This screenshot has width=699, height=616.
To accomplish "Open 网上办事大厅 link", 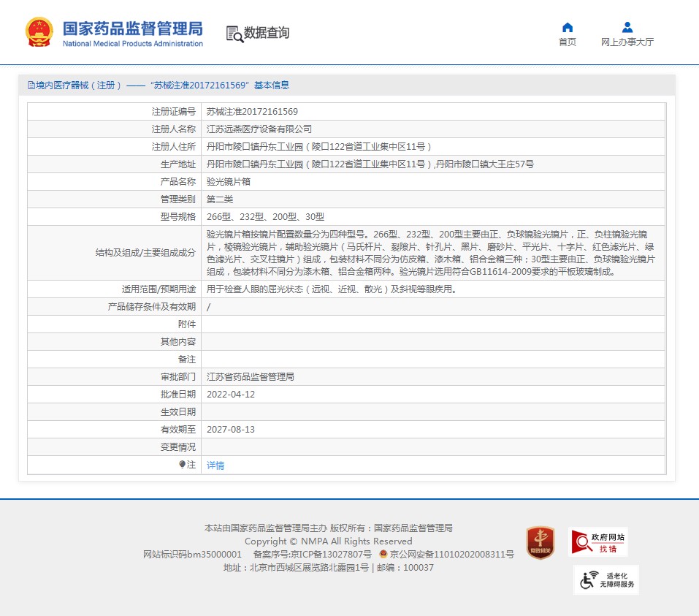I will 627,42.
